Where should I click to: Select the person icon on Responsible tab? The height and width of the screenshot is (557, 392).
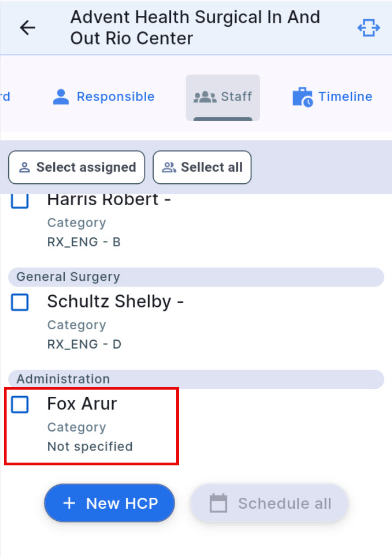(x=60, y=96)
